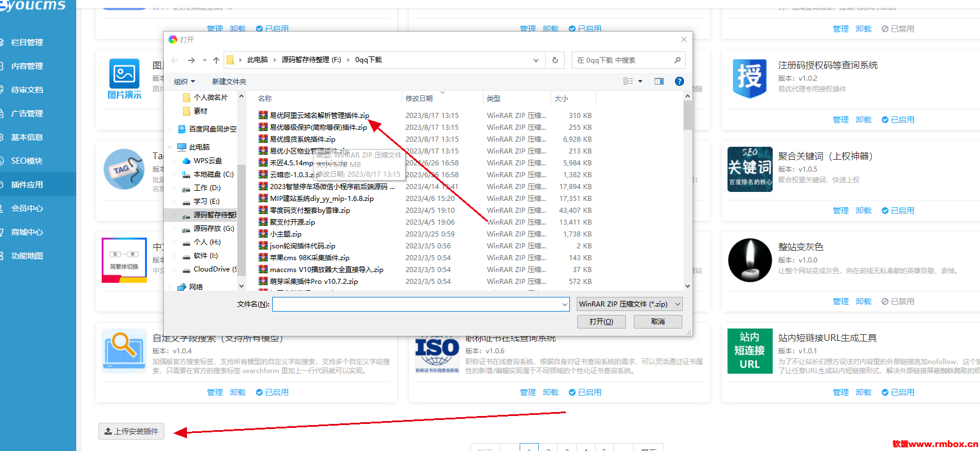Viewport: 980px width, 451px height.
Task: Toggle 已启用 status for 聚合关键词 plugin
Action: pos(898,211)
